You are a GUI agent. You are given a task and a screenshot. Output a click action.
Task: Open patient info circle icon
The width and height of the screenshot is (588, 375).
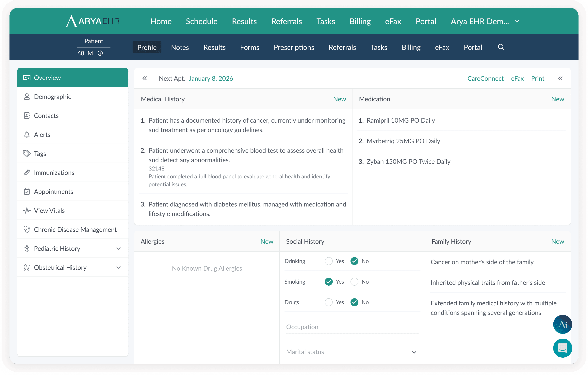[100, 53]
